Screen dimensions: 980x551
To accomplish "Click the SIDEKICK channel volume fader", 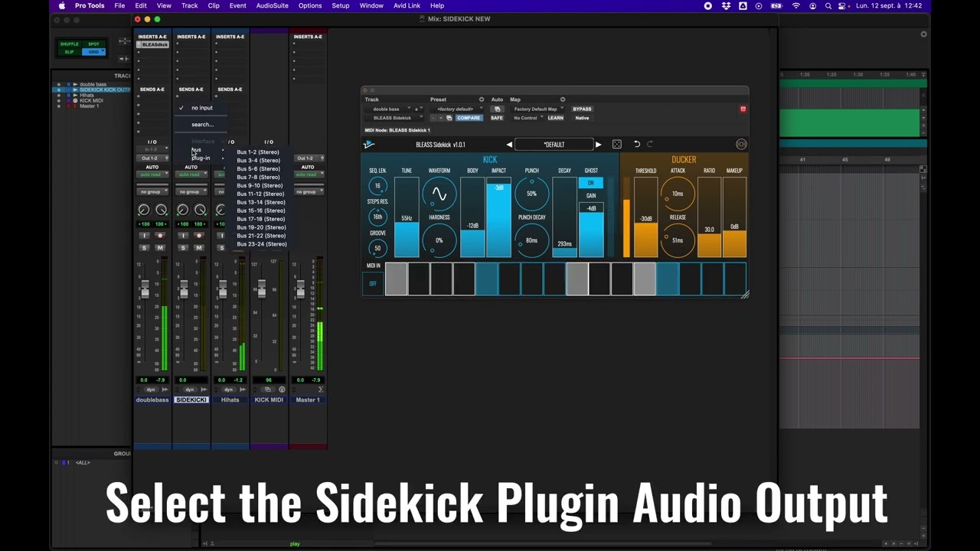I will coord(184,289).
